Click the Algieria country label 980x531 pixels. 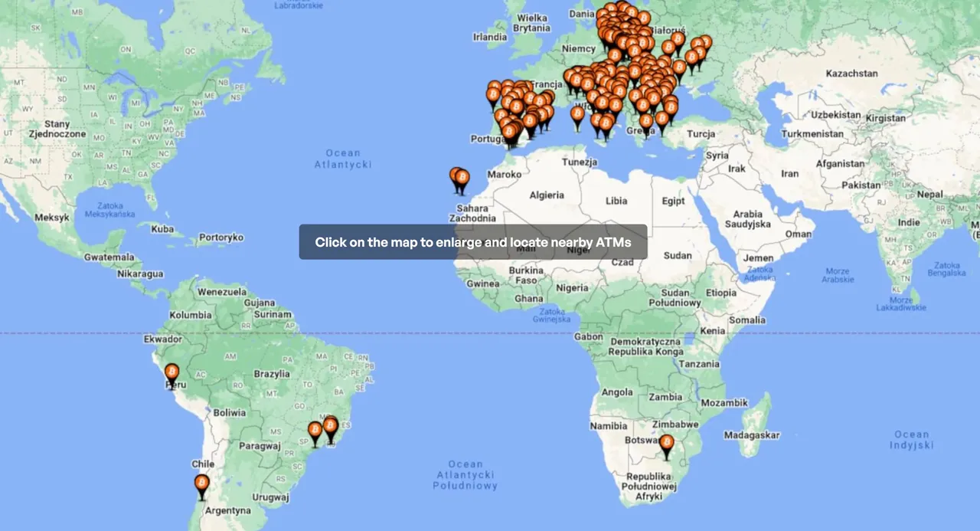(x=547, y=195)
